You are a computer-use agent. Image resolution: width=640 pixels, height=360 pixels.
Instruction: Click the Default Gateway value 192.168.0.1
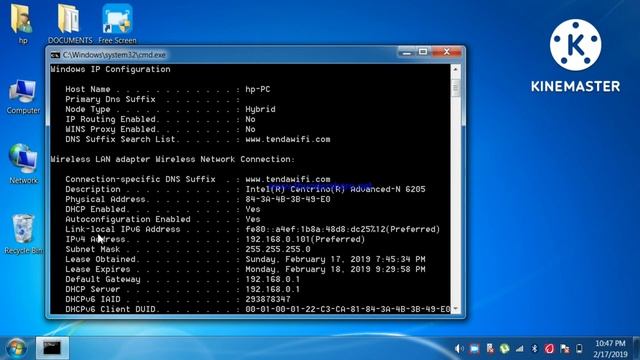click(x=273, y=279)
